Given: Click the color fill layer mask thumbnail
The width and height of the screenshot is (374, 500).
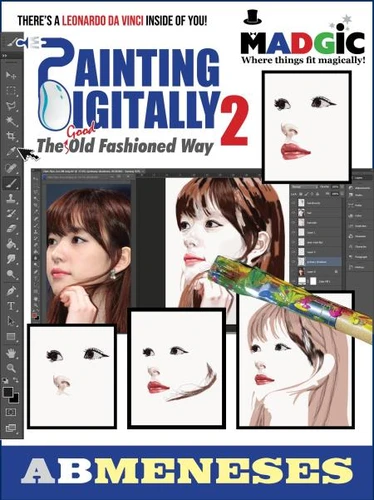Looking at the screenshot, I should point(313,282).
